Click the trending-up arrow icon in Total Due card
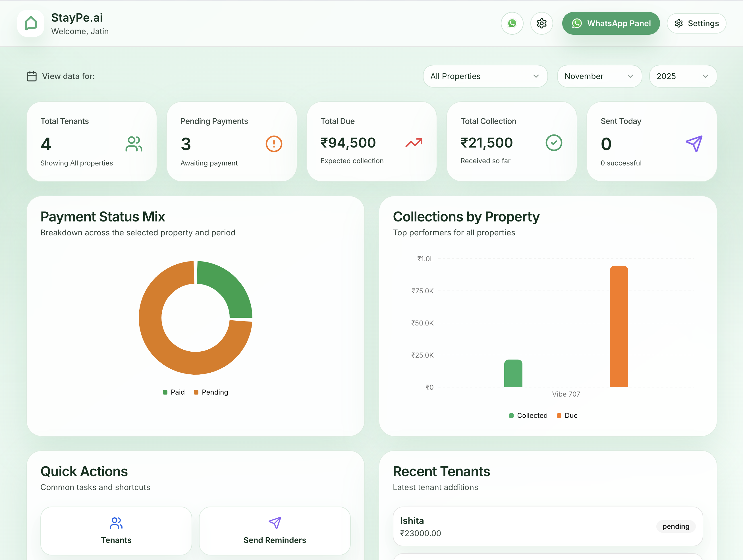The image size is (743, 560). (x=414, y=143)
